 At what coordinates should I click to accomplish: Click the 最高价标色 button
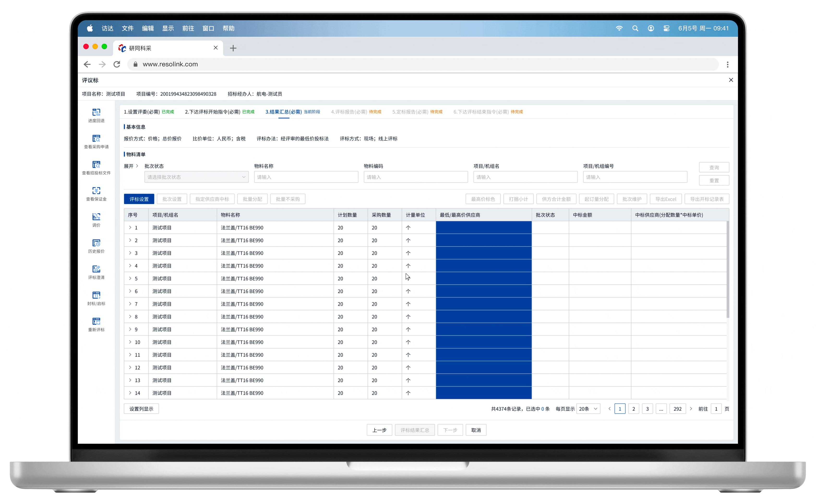point(483,199)
